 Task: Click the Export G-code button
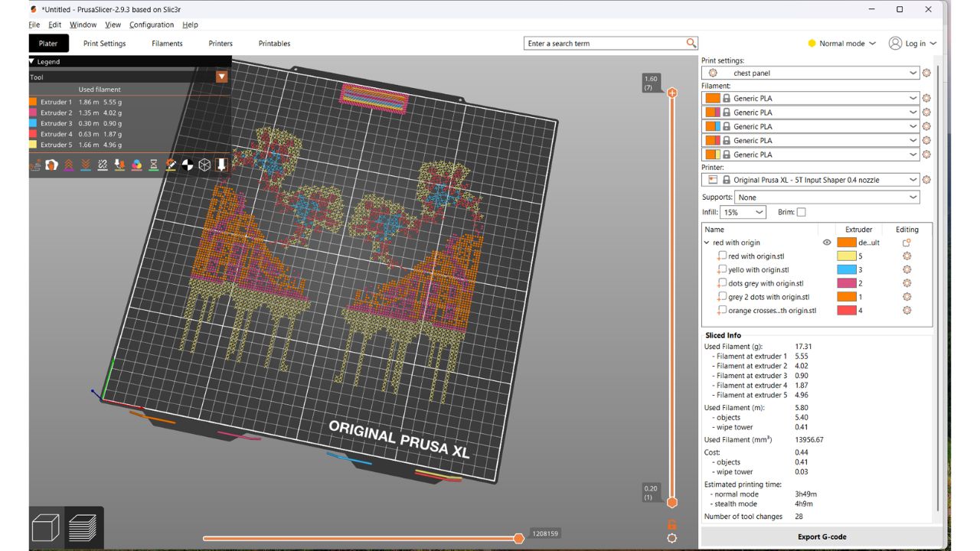click(822, 536)
